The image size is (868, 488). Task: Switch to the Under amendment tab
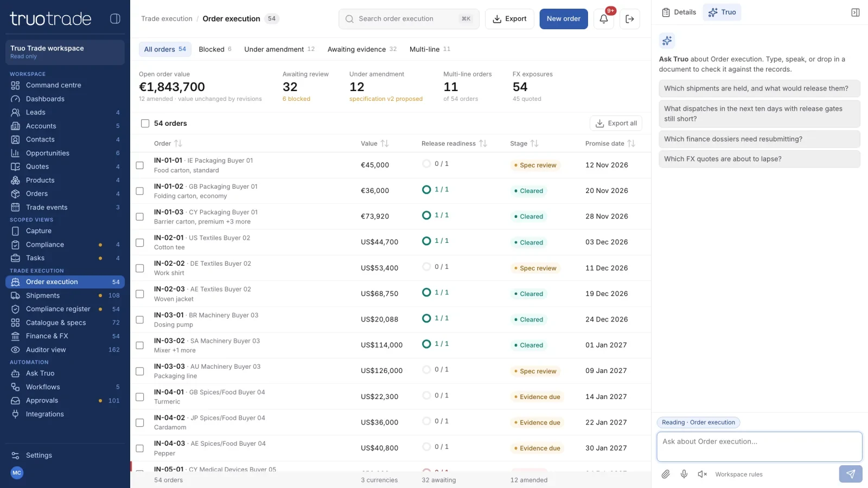[279, 49]
